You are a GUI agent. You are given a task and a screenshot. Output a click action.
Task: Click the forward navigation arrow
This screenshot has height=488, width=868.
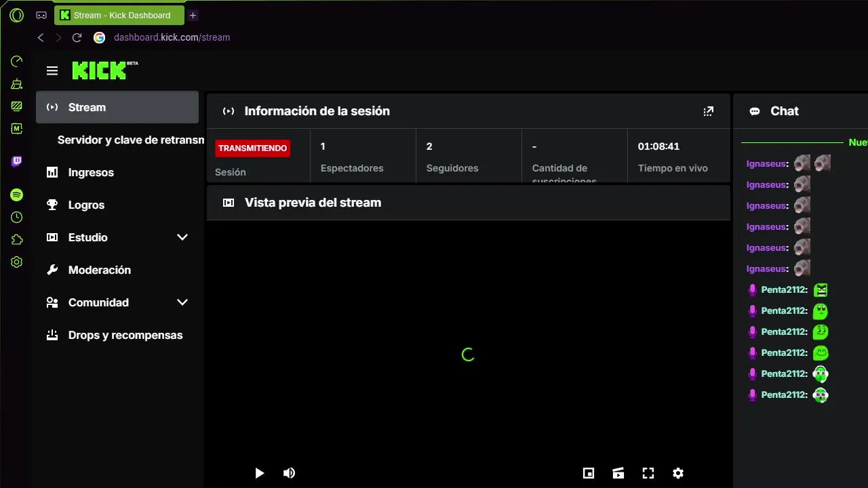pos(58,37)
